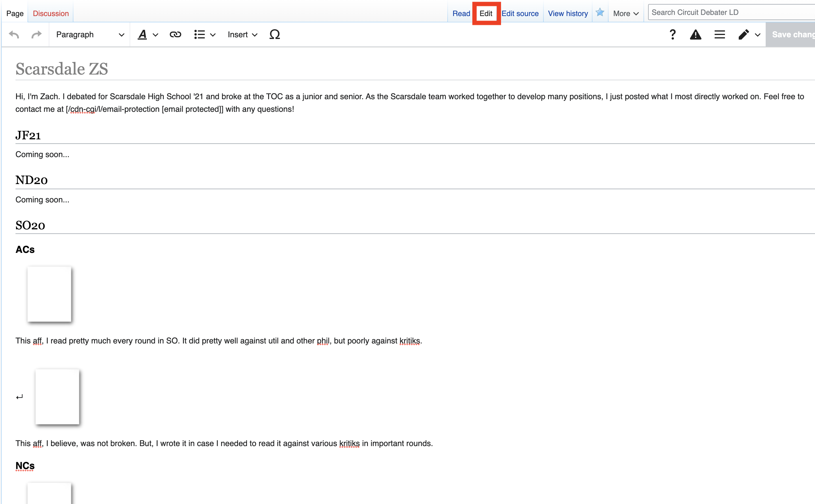Screen dimensions: 815x504
Task: Click the paragraph about poorly against kritiks
Action: tap(219, 341)
